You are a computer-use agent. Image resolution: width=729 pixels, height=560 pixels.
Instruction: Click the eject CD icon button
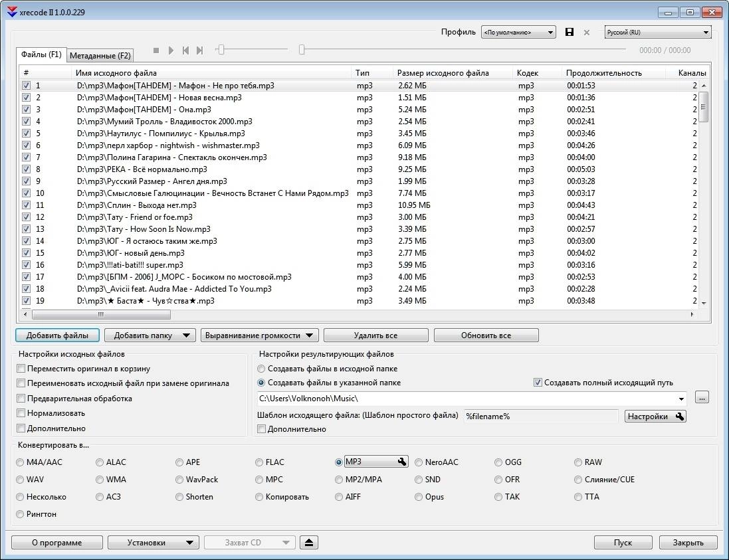click(309, 542)
